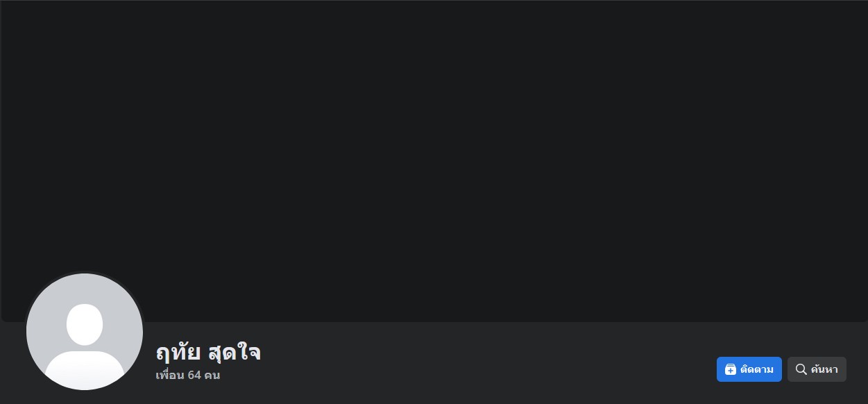Click the magnifying glass search icon

pos(801,369)
